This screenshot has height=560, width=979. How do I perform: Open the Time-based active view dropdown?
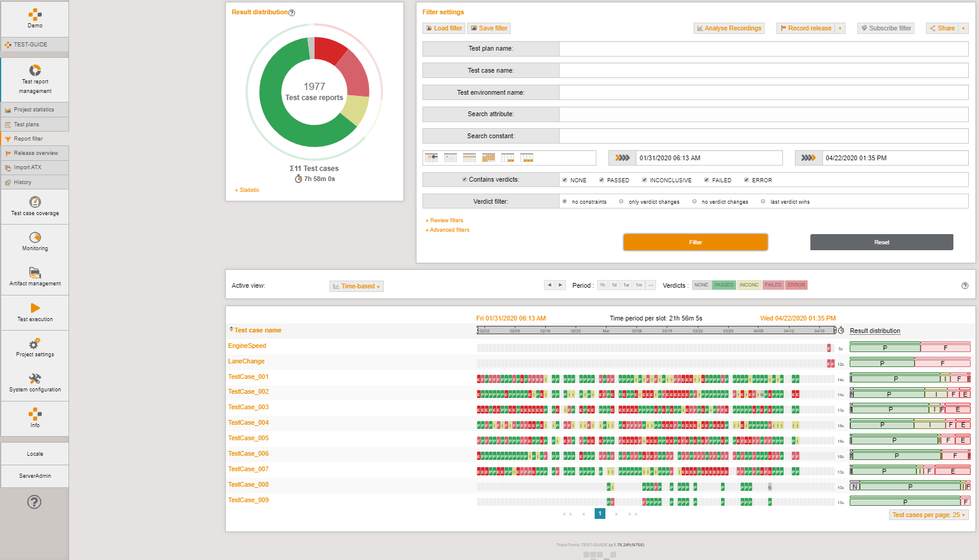356,286
